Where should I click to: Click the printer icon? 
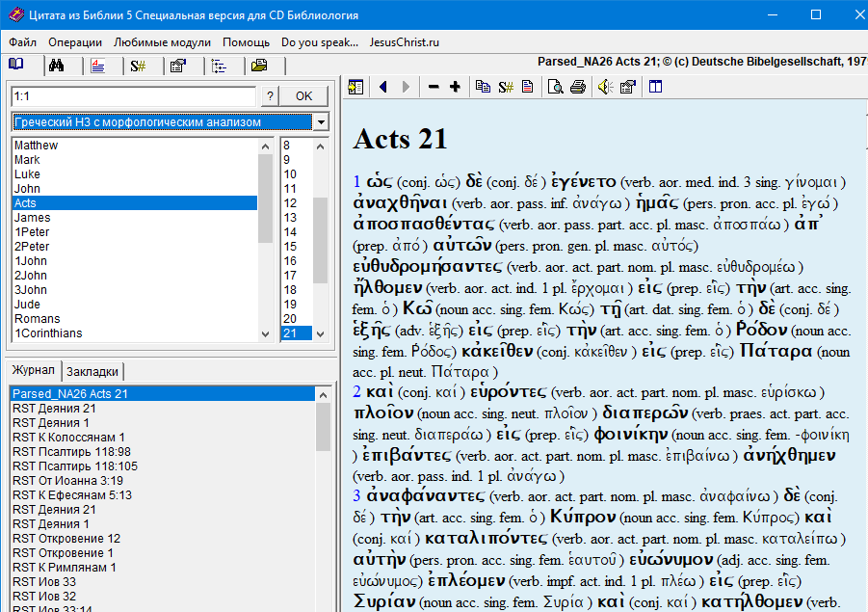[x=577, y=87]
